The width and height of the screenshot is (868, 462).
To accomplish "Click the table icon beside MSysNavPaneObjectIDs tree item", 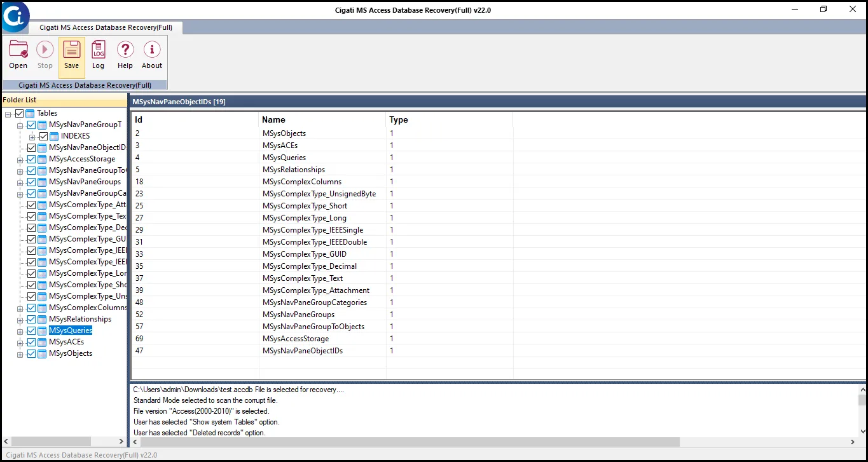I will tap(42, 147).
